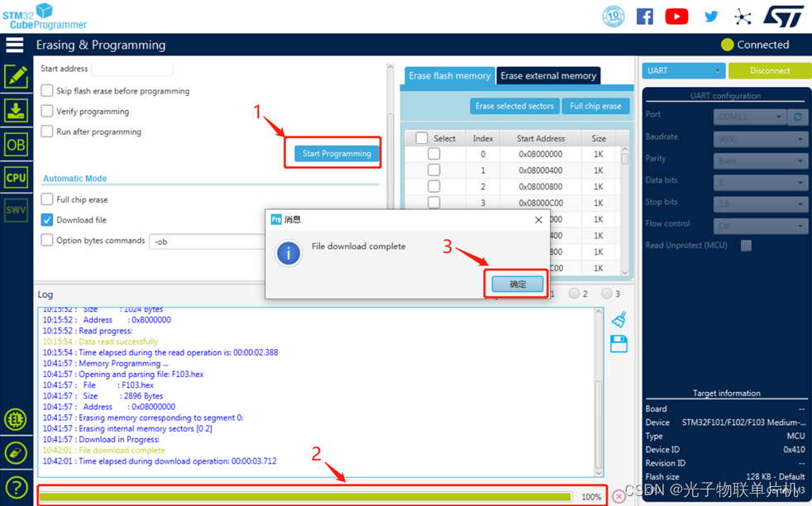Switch to Erase flash memory tab
This screenshot has width=812, height=506.
click(449, 75)
